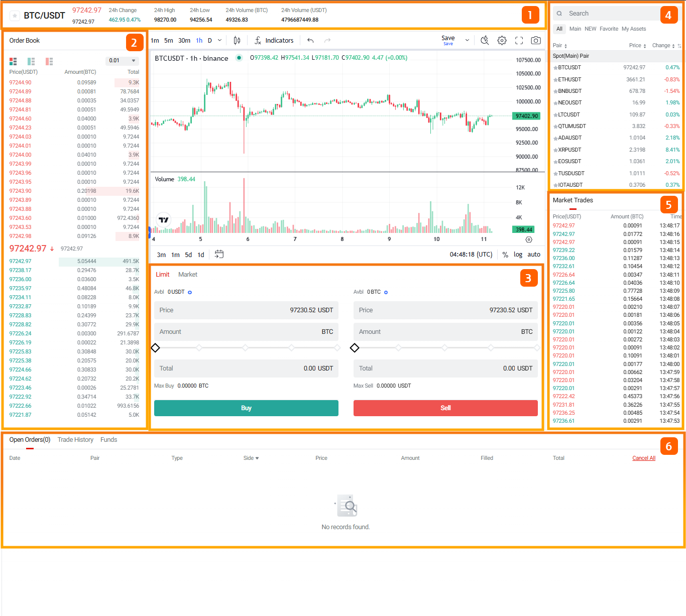Open the candlestick chart style icon
This screenshot has width=686, height=616.
tap(237, 40)
